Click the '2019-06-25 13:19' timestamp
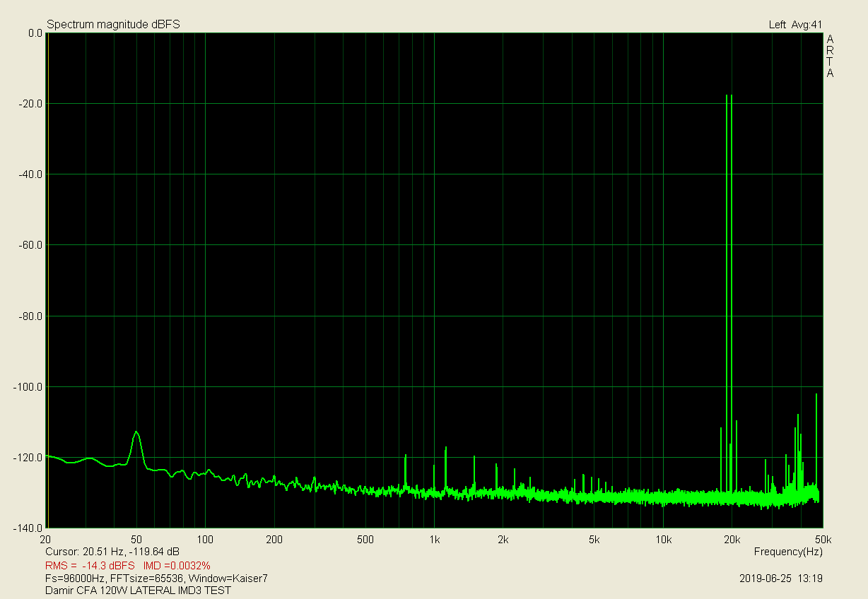 (x=780, y=578)
